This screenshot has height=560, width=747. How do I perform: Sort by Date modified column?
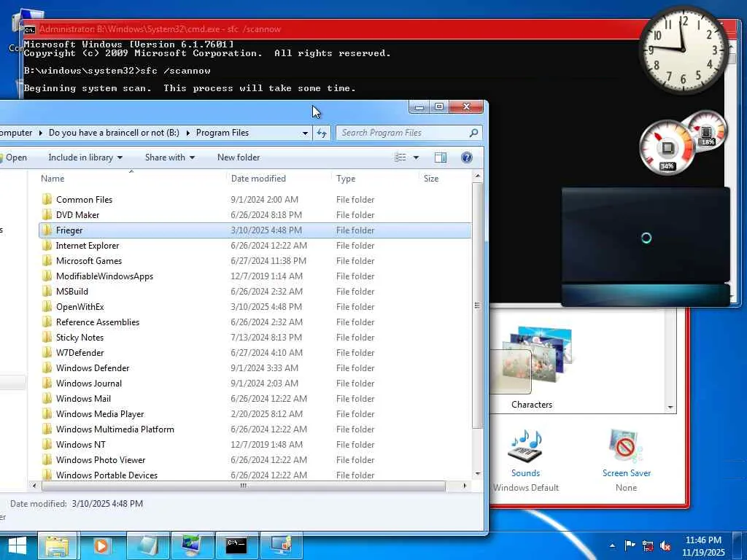[279, 179]
